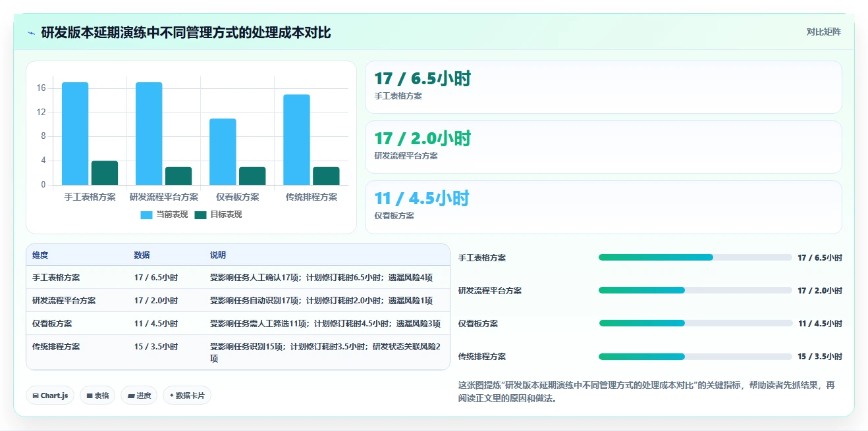The width and height of the screenshot is (868, 431).
Task: Click the 传统排程方案 green target bar
Action: [x=326, y=176]
